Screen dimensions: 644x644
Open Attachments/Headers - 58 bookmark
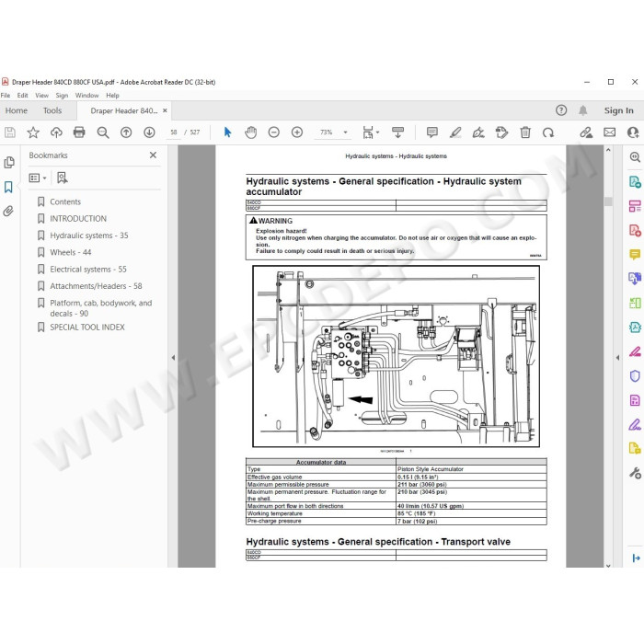(x=96, y=286)
